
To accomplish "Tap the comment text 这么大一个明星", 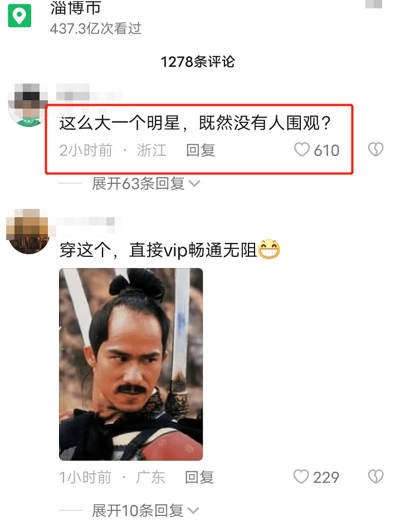I will [x=120, y=123].
